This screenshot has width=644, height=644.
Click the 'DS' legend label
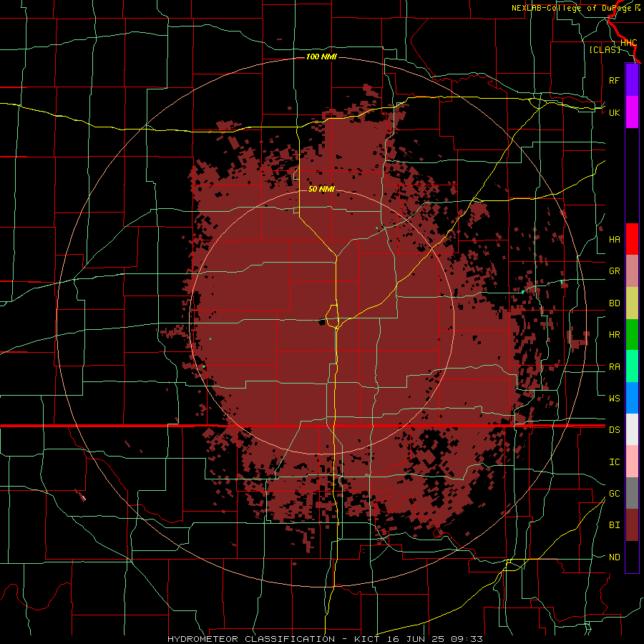[x=614, y=429]
